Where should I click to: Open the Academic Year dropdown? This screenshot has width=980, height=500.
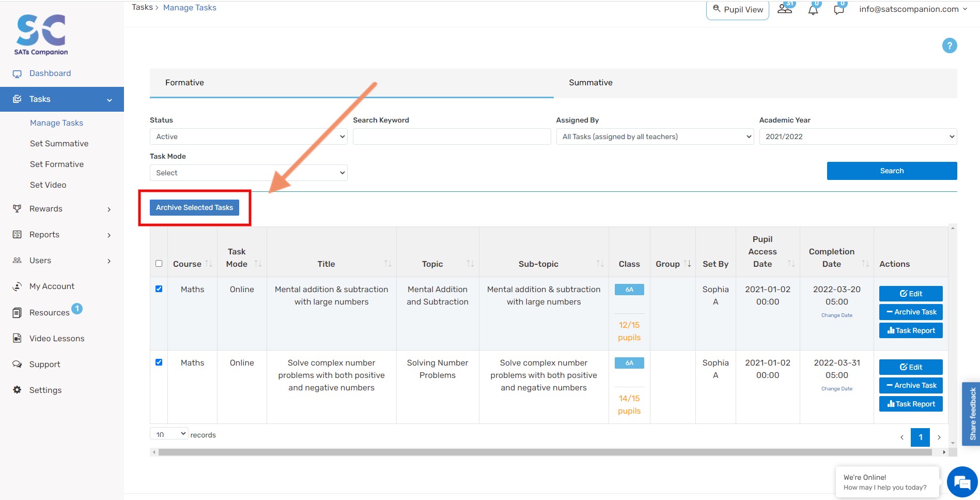tap(858, 137)
